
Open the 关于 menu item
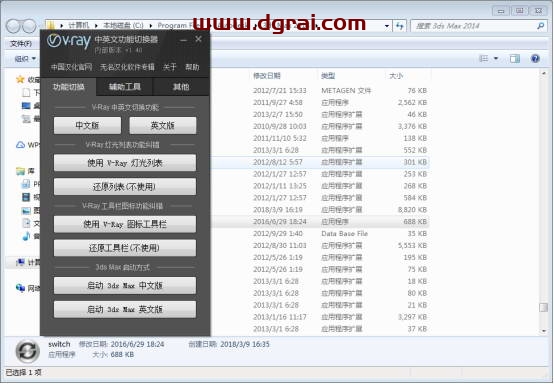(169, 67)
